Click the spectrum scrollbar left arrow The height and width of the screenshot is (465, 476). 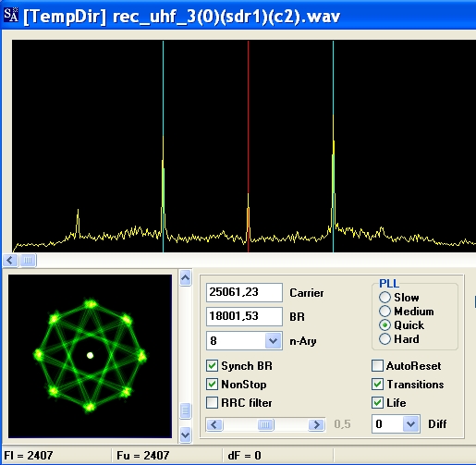(x=10, y=261)
